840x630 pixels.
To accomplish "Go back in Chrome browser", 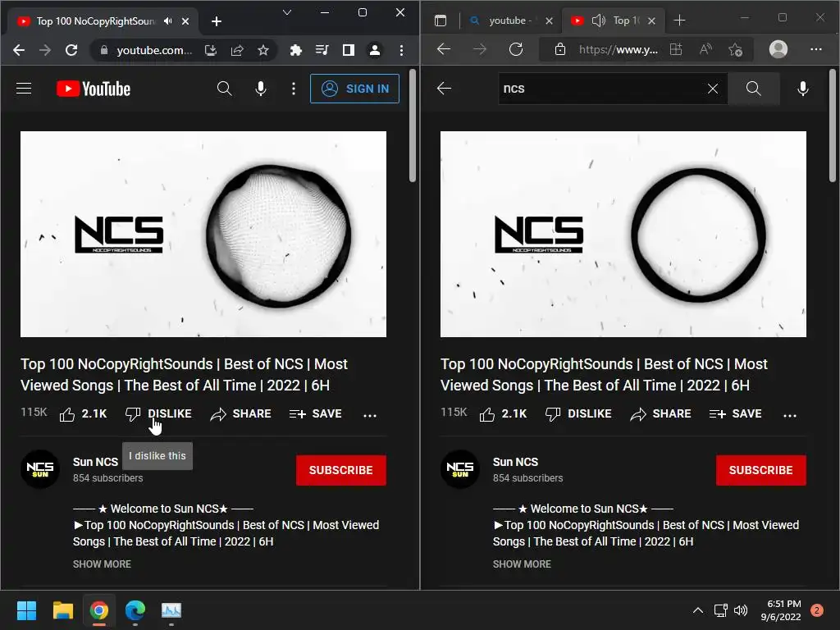I will [x=19, y=50].
